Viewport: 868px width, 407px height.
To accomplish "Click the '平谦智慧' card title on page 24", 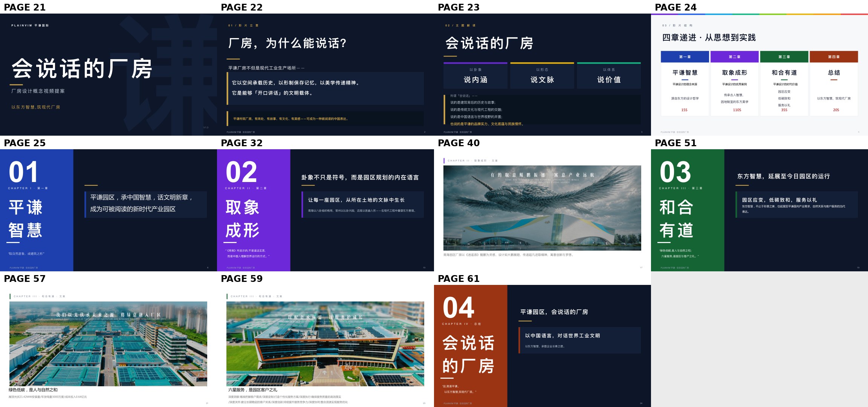I will point(685,73).
